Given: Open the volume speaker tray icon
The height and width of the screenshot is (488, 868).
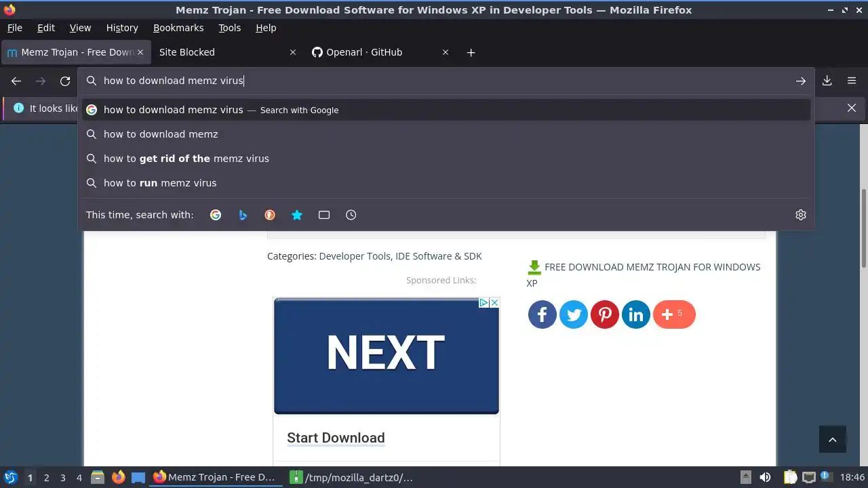Looking at the screenshot, I should [765, 477].
